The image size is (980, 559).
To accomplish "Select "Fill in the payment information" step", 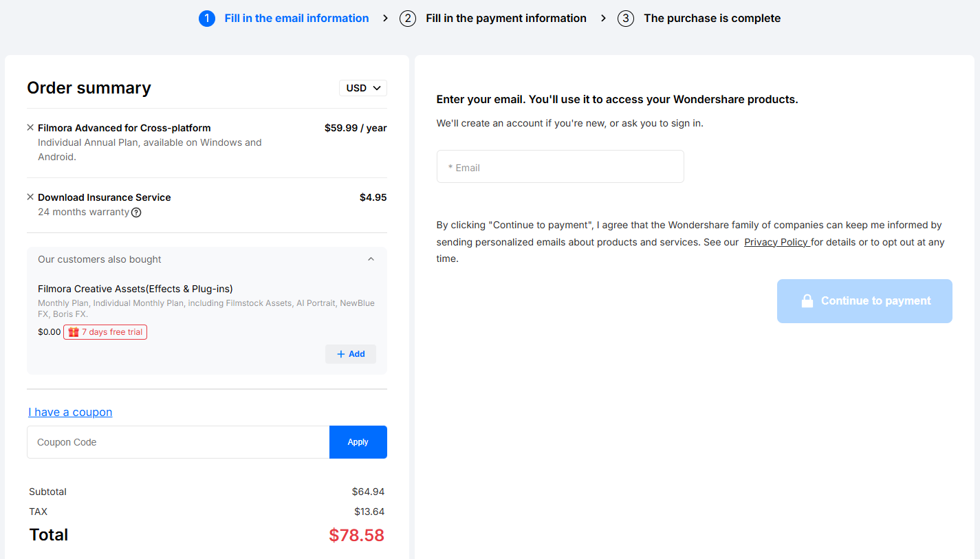I will pos(505,19).
